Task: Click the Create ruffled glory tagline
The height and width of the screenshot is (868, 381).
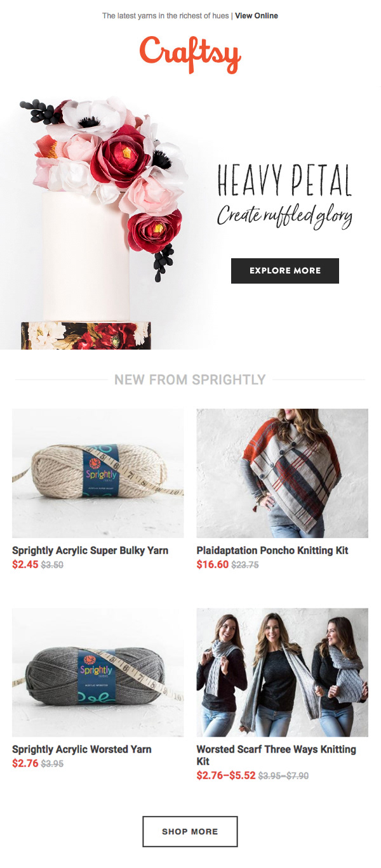Action: pos(284,217)
